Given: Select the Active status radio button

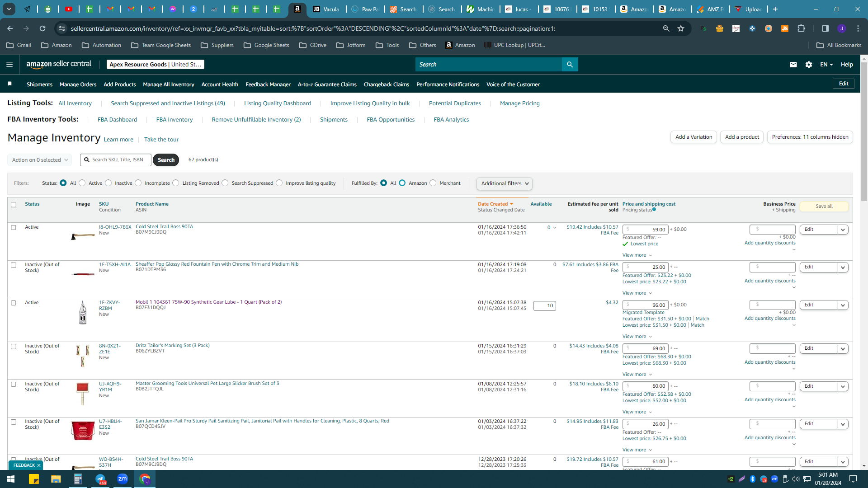Looking at the screenshot, I should click(x=82, y=183).
